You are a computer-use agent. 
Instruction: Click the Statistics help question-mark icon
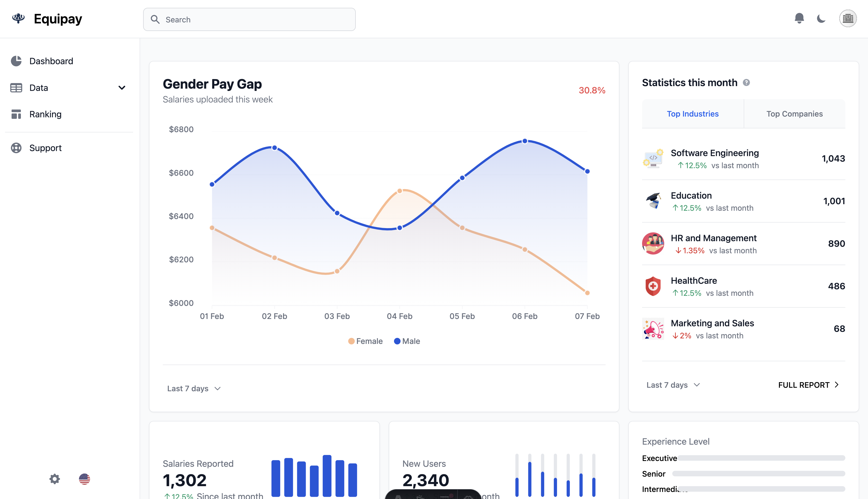click(746, 83)
